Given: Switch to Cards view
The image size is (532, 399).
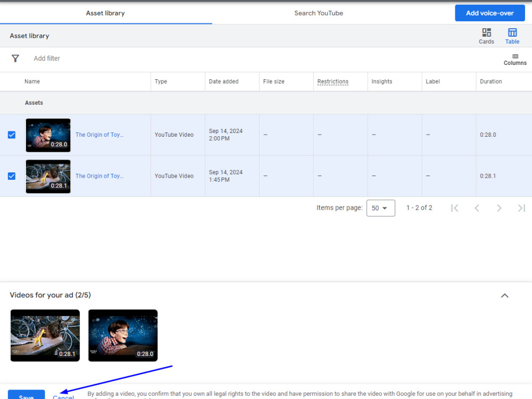Looking at the screenshot, I should coord(486,36).
